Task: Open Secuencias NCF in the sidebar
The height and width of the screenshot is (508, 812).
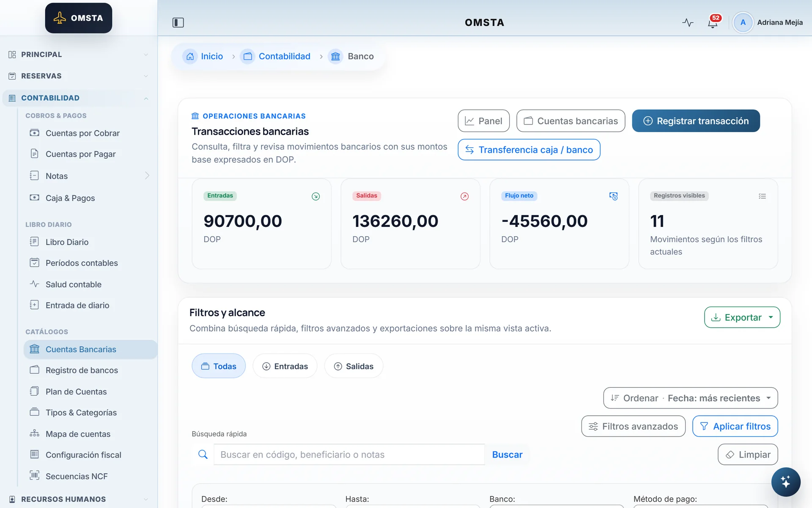Action: tap(77, 476)
